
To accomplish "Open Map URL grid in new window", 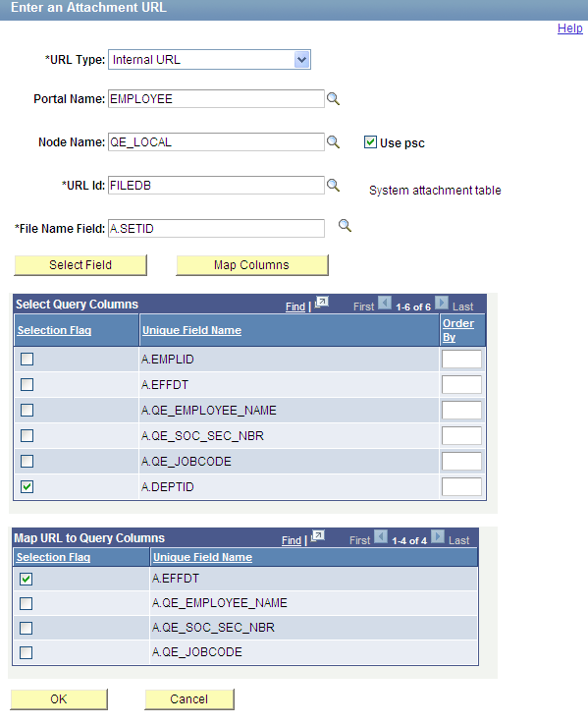I will click(x=317, y=536).
